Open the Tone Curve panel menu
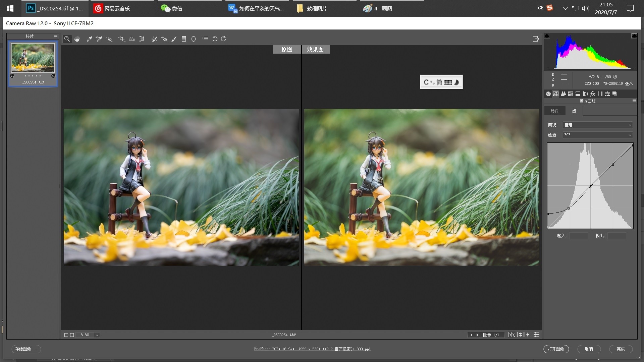 tap(634, 101)
